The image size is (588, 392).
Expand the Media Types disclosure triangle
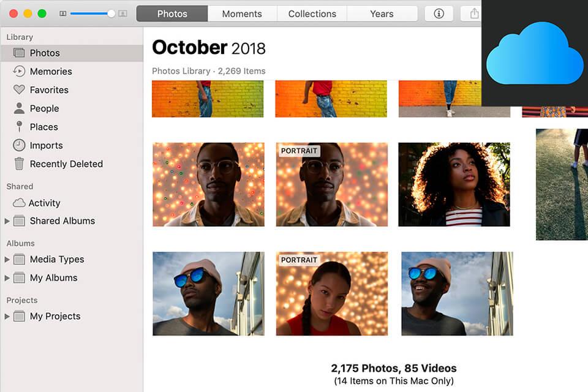point(7,259)
